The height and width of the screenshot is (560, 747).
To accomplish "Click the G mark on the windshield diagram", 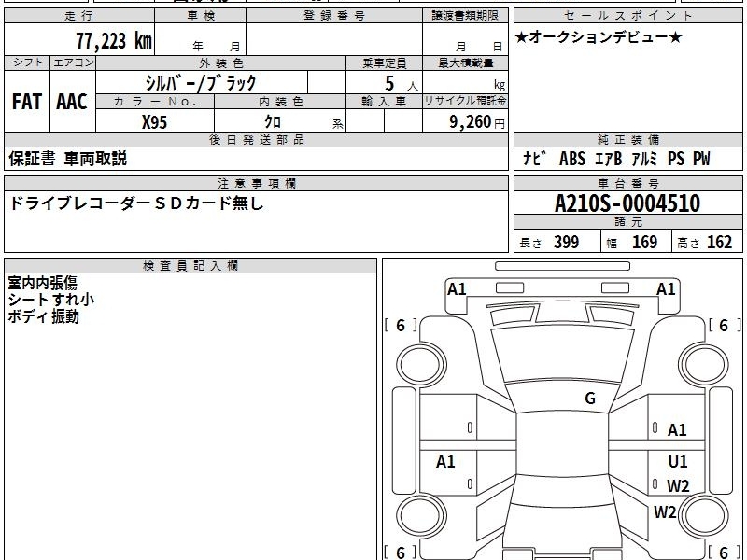I will (x=590, y=399).
